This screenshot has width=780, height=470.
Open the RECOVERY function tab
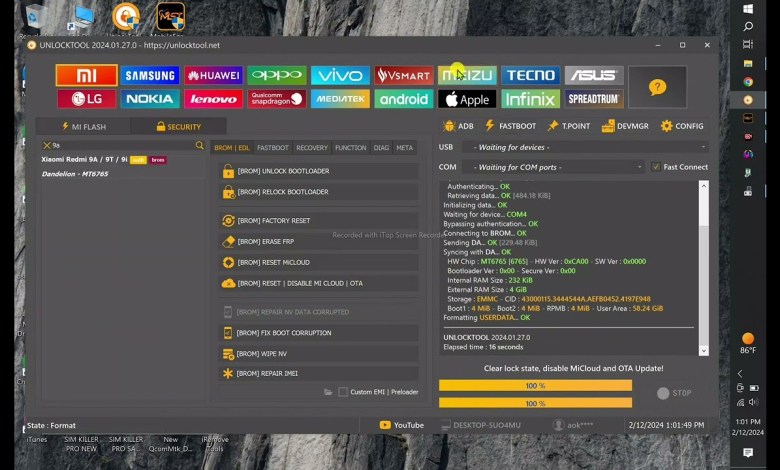pyautogui.click(x=312, y=148)
